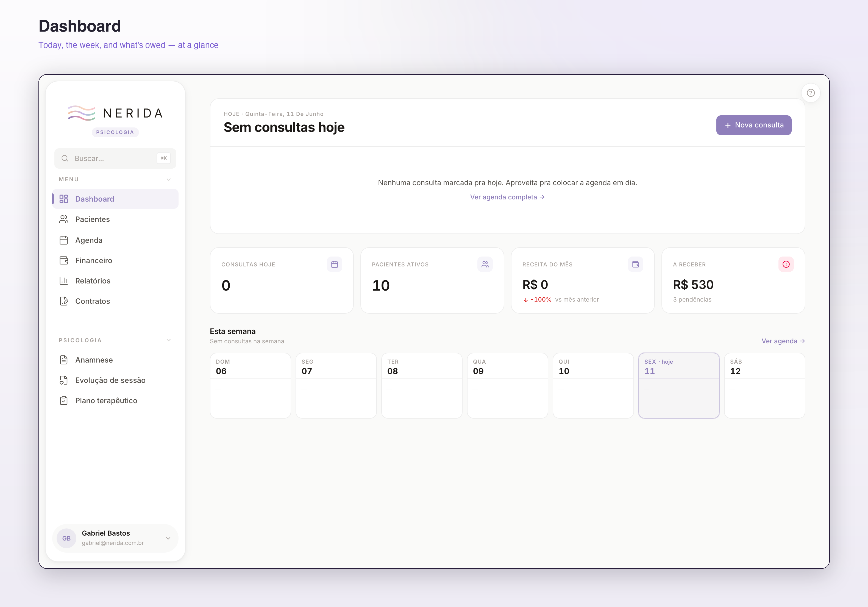Select the QUA 09 day card
Screen dimensions: 868x607
pyautogui.click(x=507, y=386)
